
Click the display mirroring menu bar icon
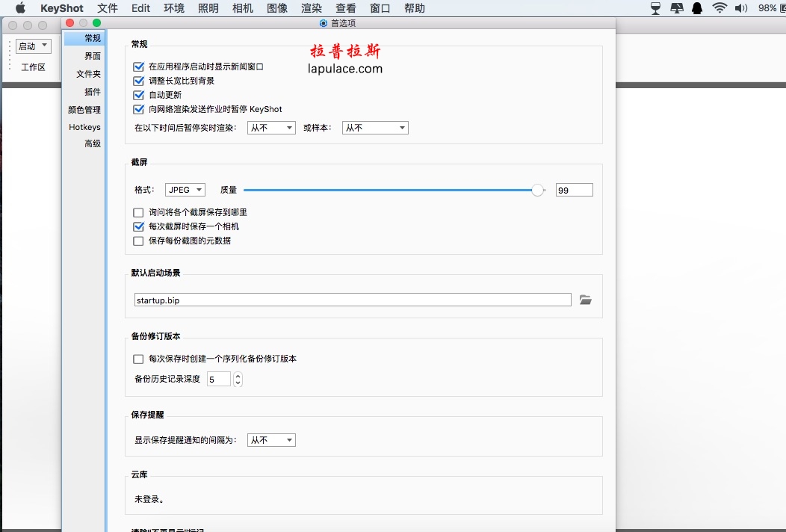pyautogui.click(x=677, y=8)
